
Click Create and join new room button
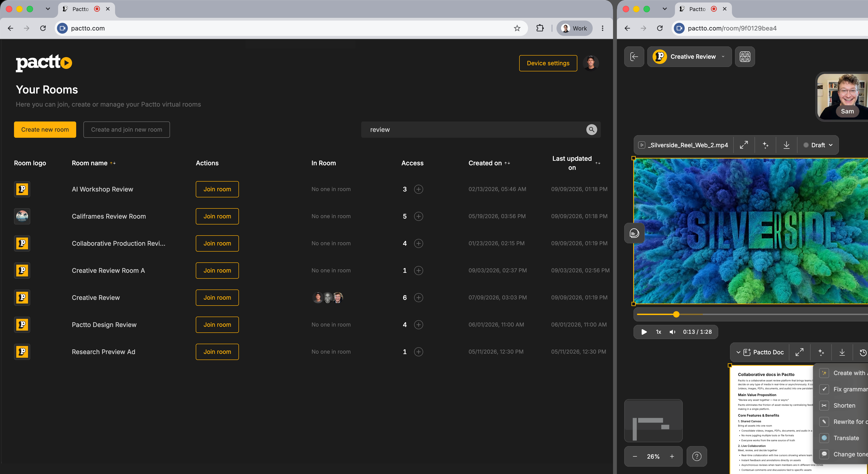point(126,130)
